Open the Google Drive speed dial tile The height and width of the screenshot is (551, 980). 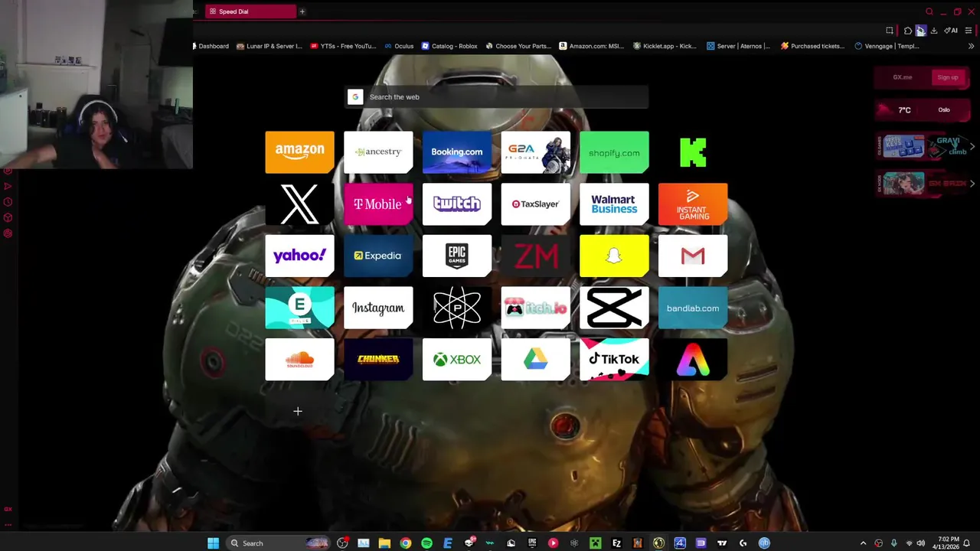pos(535,360)
